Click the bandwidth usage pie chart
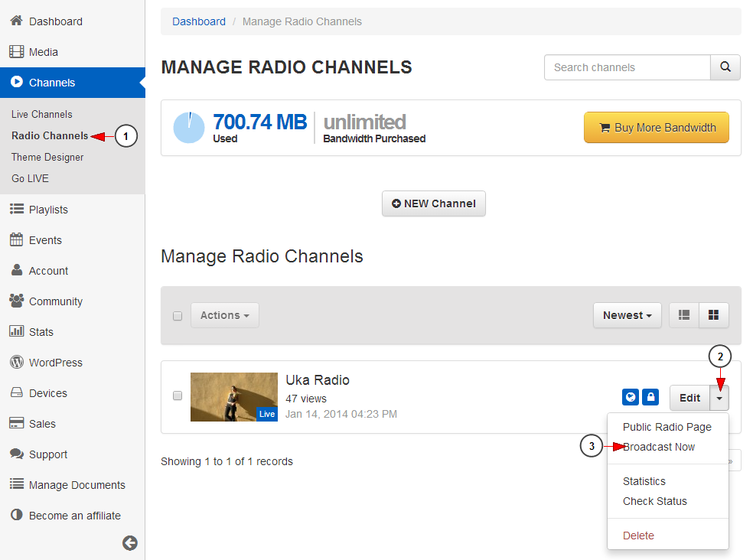The image size is (753, 560). coord(189,128)
